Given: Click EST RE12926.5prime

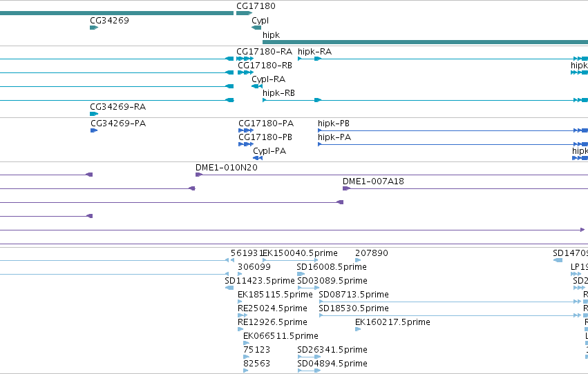Looking at the screenshot, I should pyautogui.click(x=240, y=329).
